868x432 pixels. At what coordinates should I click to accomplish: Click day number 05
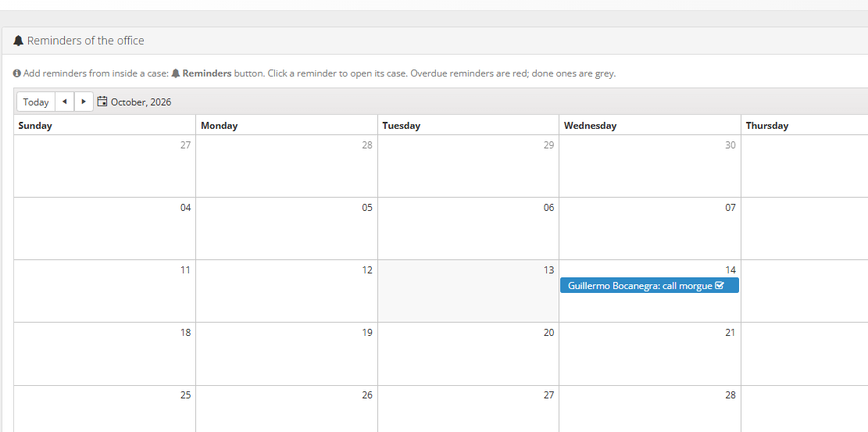367,207
